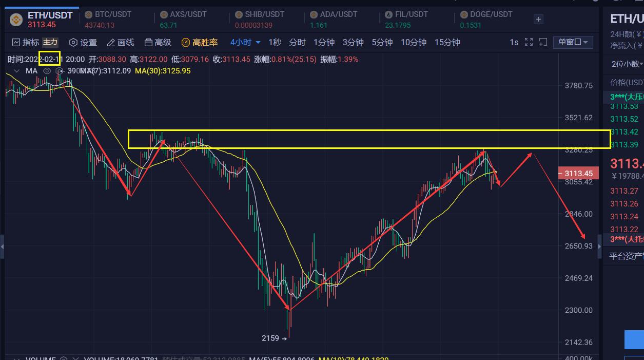Open the 高胜率 high win-rate feature
The image size is (644, 360).
[x=200, y=42]
